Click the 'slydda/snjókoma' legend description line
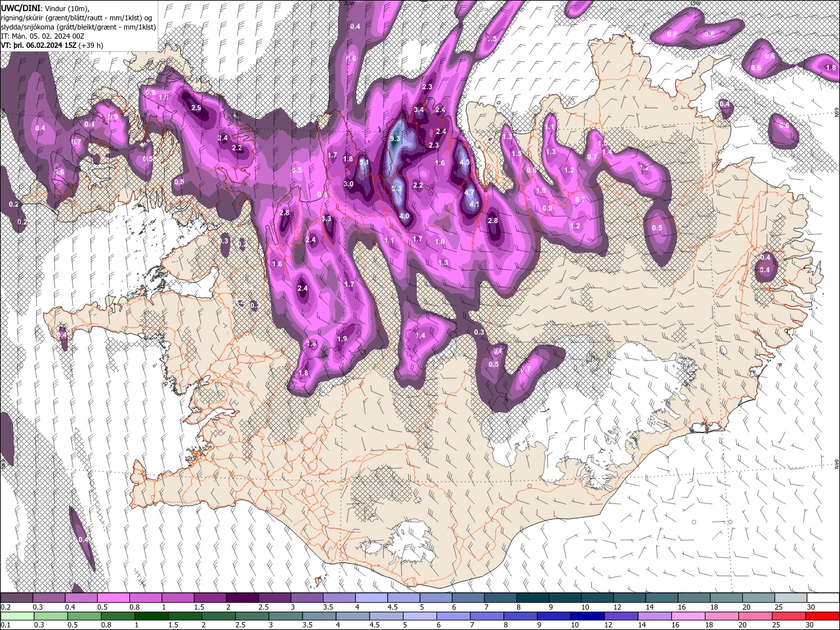The image size is (840, 630). [x=78, y=27]
